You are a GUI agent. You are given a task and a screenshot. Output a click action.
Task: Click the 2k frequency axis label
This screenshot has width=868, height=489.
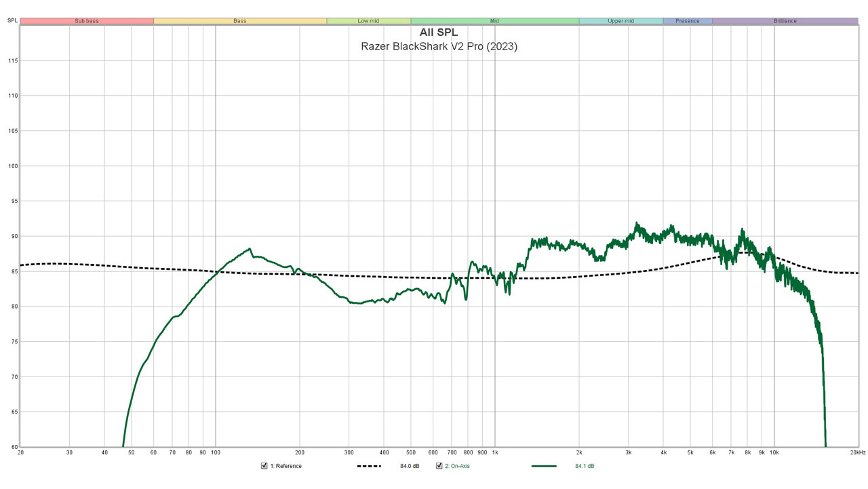pyautogui.click(x=579, y=452)
